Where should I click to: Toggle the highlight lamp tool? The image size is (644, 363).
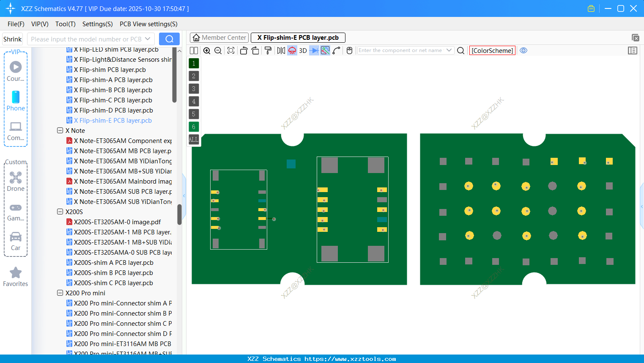(292, 50)
